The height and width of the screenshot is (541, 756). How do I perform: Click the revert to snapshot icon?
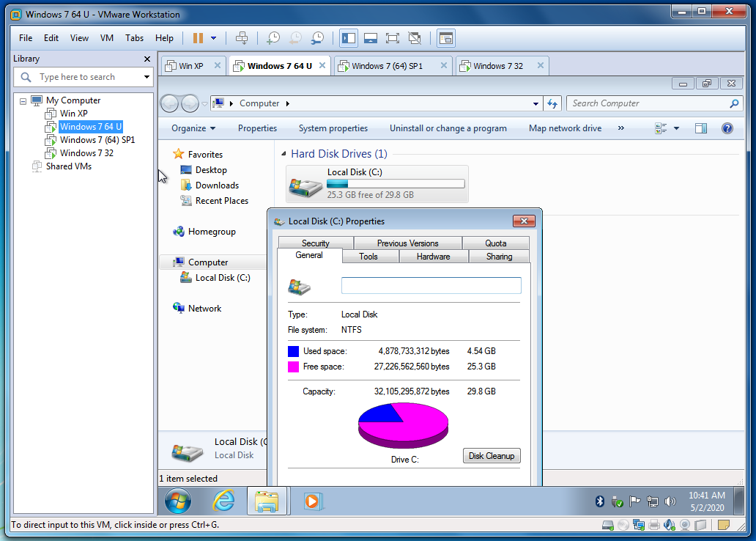(x=295, y=38)
